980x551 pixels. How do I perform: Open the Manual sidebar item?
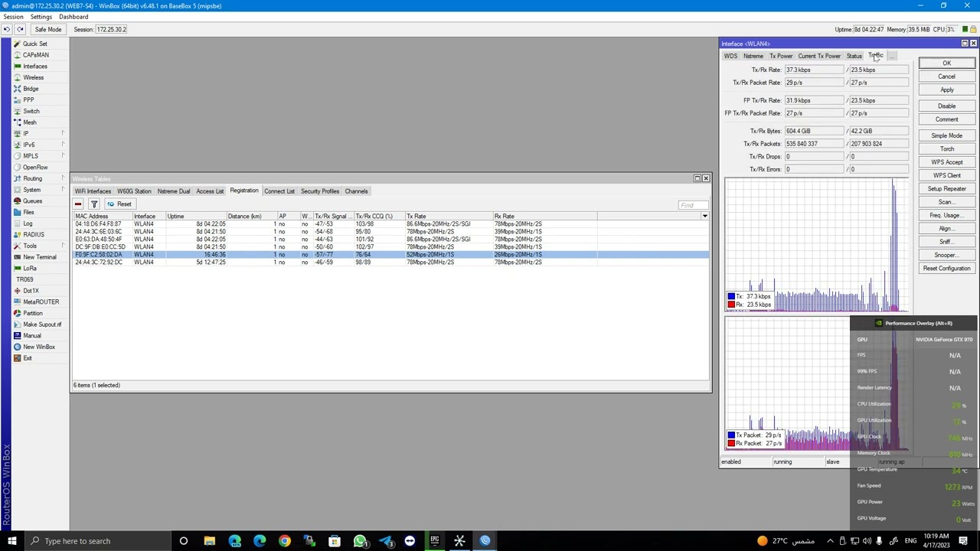coord(31,335)
